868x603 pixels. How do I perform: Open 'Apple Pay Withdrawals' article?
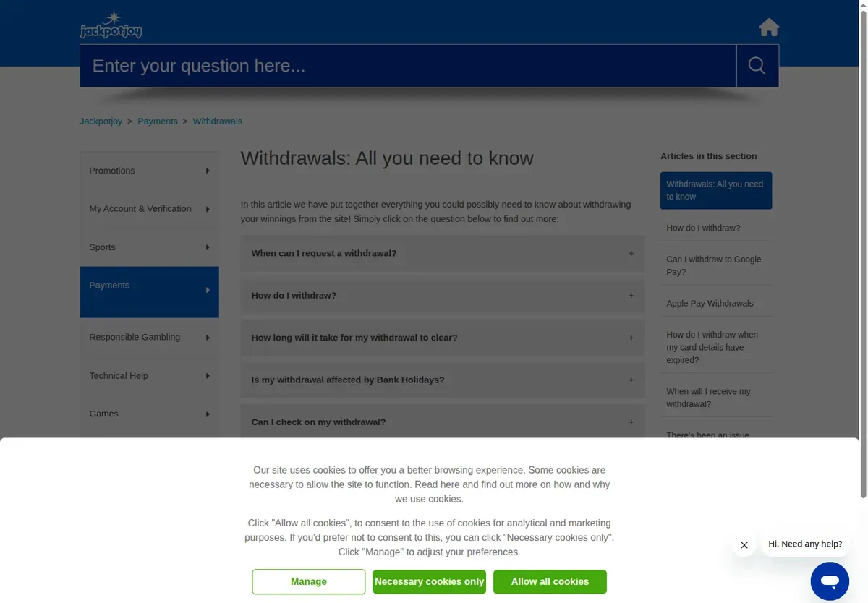(x=710, y=304)
